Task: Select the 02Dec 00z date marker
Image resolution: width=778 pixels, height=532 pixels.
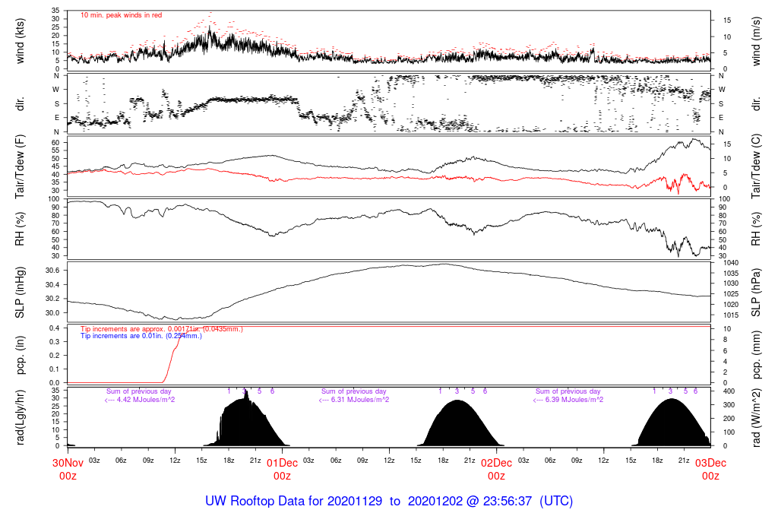Action: tap(496, 469)
